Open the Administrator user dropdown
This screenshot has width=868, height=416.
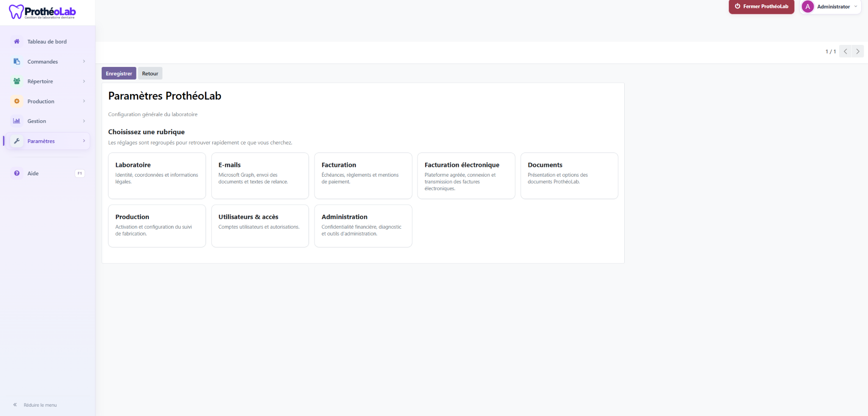coord(831,7)
